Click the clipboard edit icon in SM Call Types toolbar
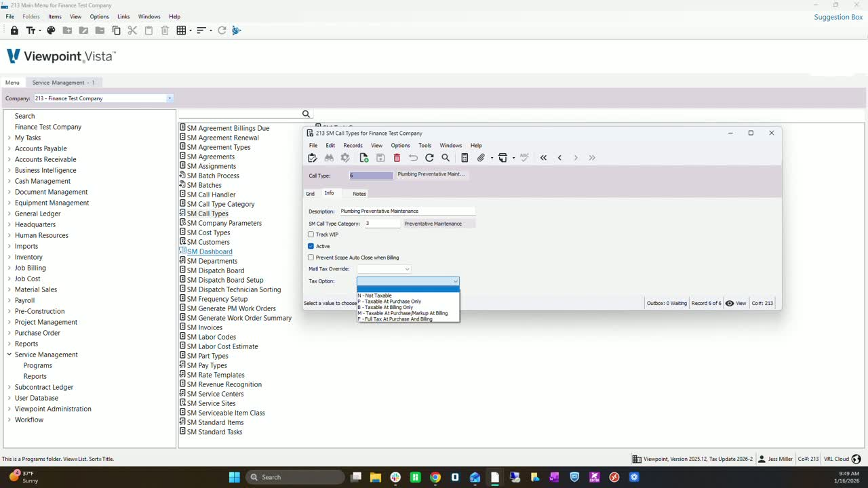 pyautogui.click(x=313, y=158)
